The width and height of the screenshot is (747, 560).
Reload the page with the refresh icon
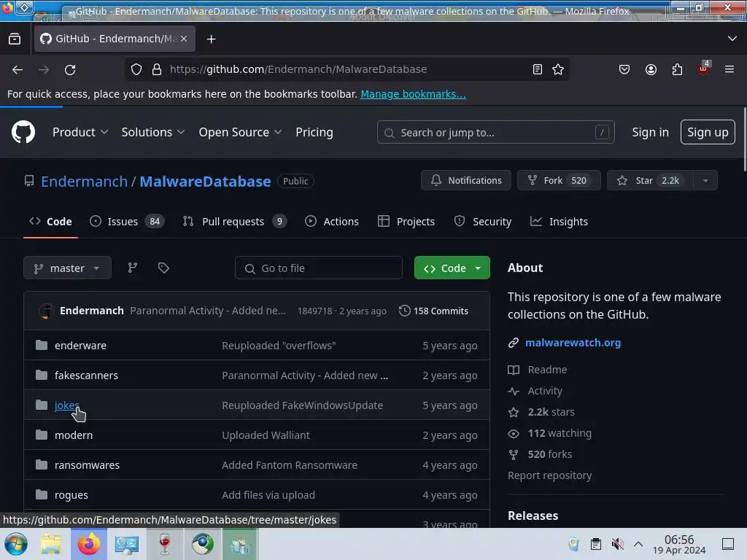(x=70, y=69)
